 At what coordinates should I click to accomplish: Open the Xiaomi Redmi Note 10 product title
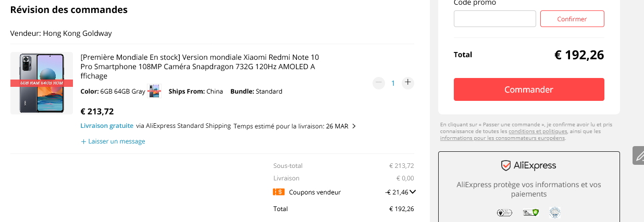click(200, 66)
